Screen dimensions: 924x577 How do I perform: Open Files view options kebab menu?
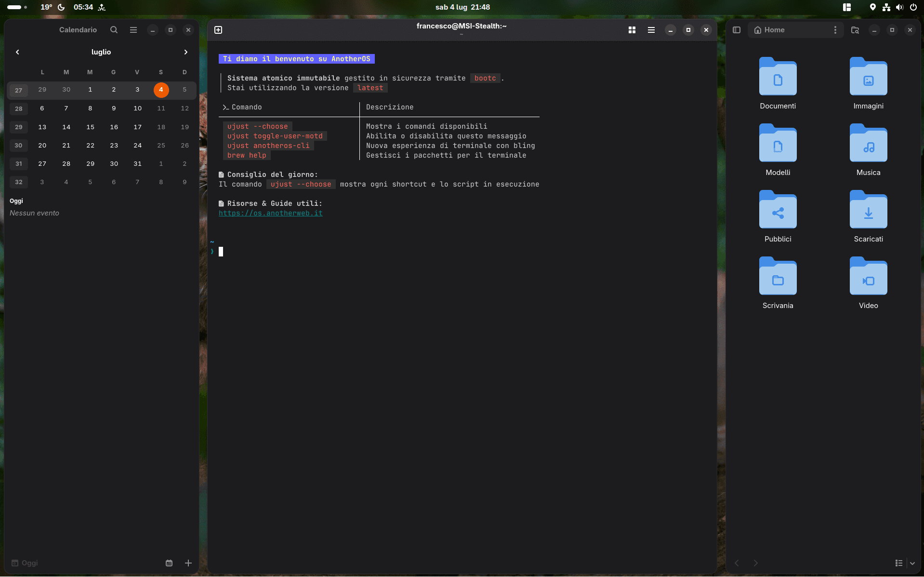tap(835, 30)
